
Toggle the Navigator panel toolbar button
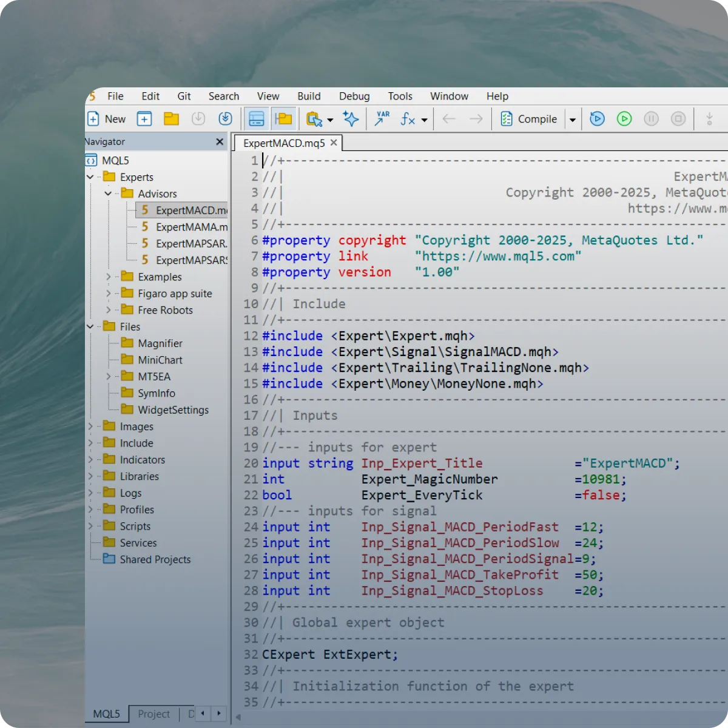tap(283, 119)
